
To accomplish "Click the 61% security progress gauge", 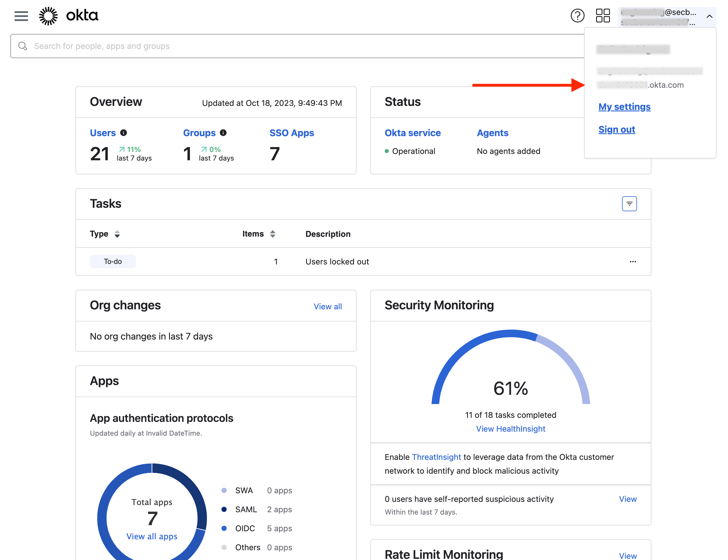I will (x=511, y=367).
